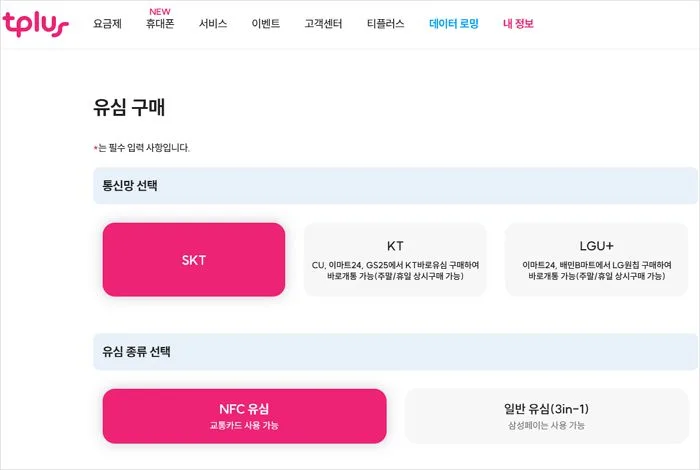Pick the LGU+ network option
The image size is (700, 470).
tap(594, 260)
